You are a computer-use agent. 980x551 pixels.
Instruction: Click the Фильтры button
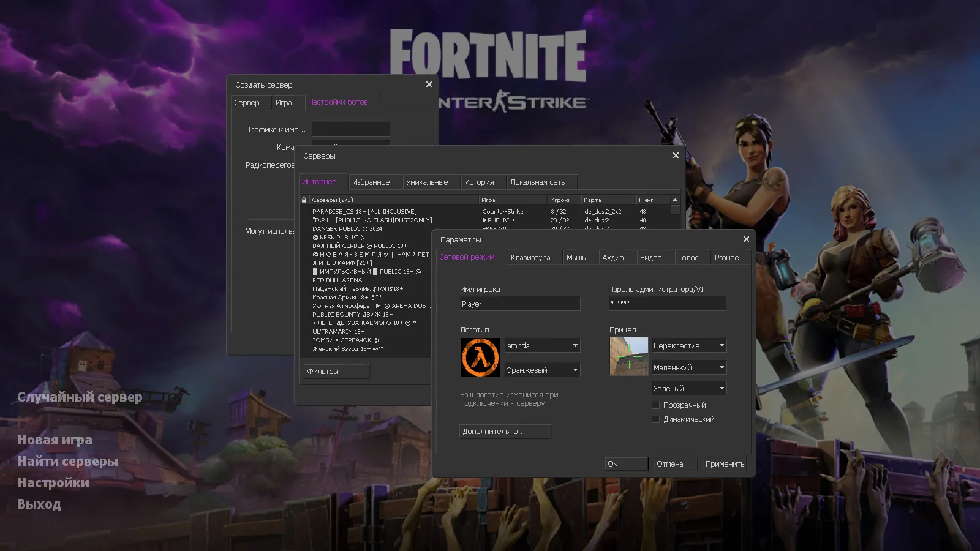pyautogui.click(x=336, y=371)
